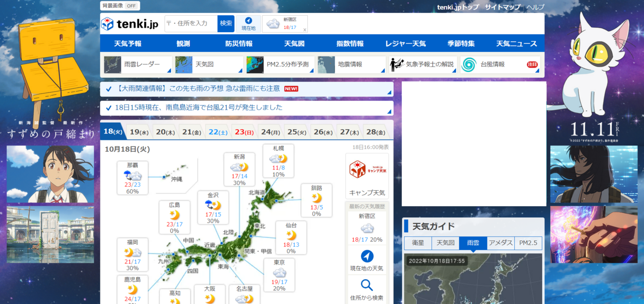Open the 天気図 main navigation menu
Screen dimensions: 644x304
click(295, 43)
